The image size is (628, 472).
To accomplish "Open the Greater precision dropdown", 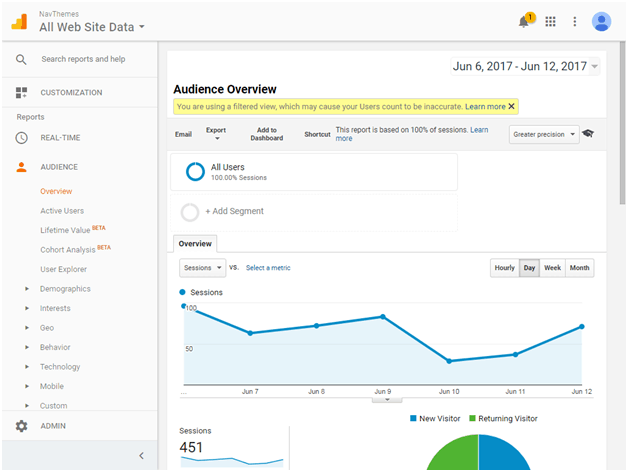I will coord(544,134).
